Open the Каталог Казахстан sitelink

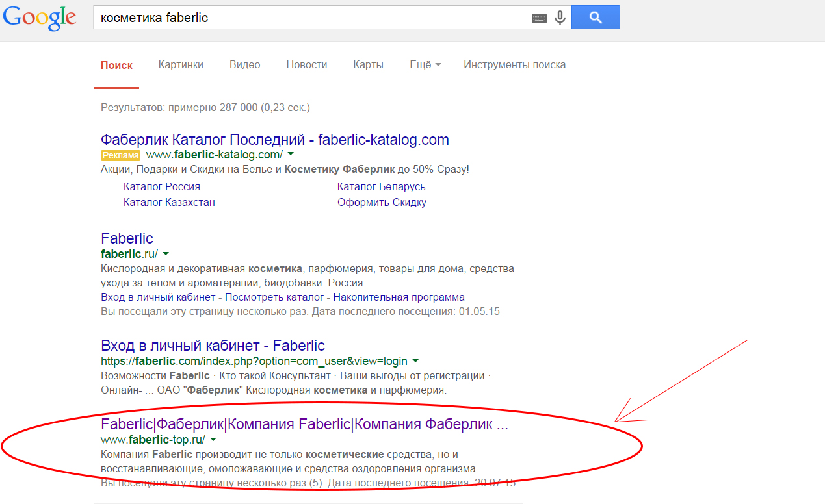[x=169, y=202]
